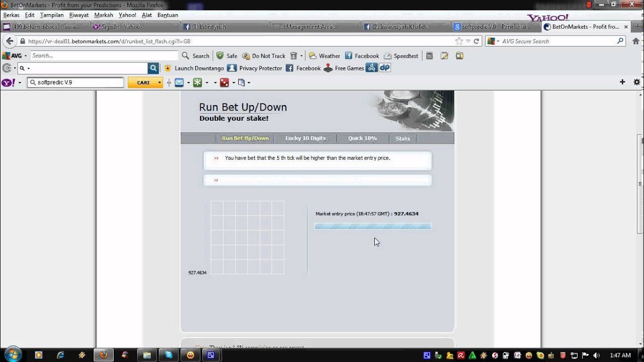Close the BetOnMarkets tab

626,27
